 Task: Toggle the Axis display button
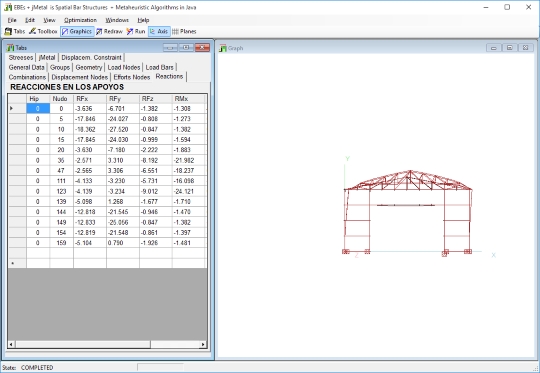point(159,31)
